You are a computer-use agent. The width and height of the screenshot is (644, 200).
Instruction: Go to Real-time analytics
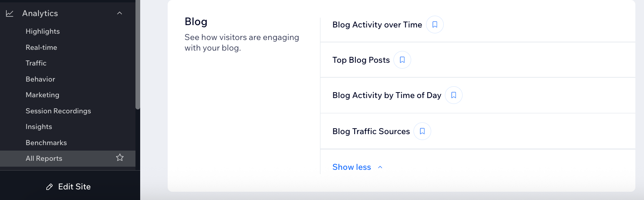point(41,47)
